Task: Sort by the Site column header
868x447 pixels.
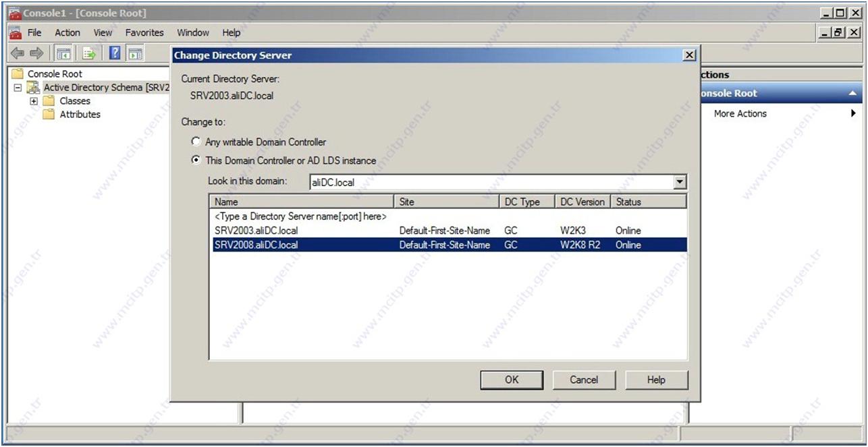Action: coord(446,202)
